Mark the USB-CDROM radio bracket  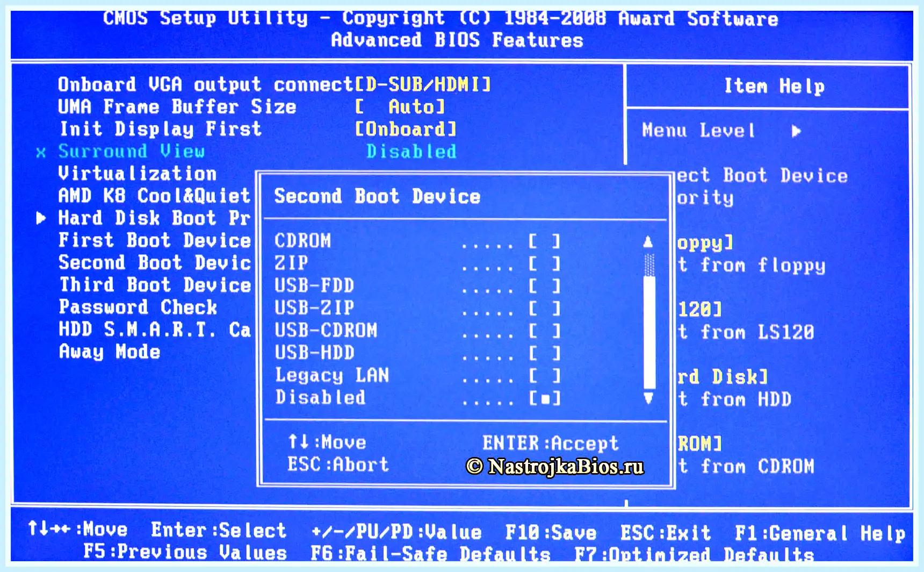coord(545,331)
